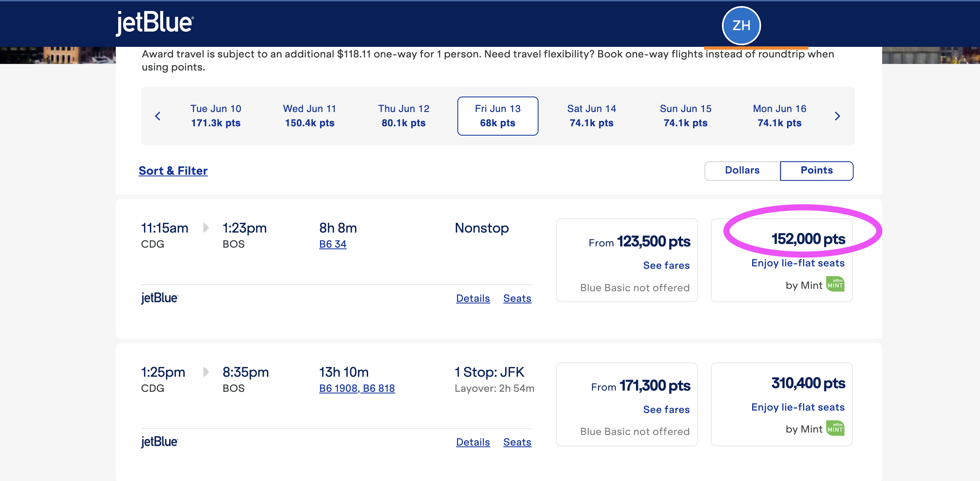Select Tue Jun 10 date tab
Screen dimensions: 980x481
[216, 116]
